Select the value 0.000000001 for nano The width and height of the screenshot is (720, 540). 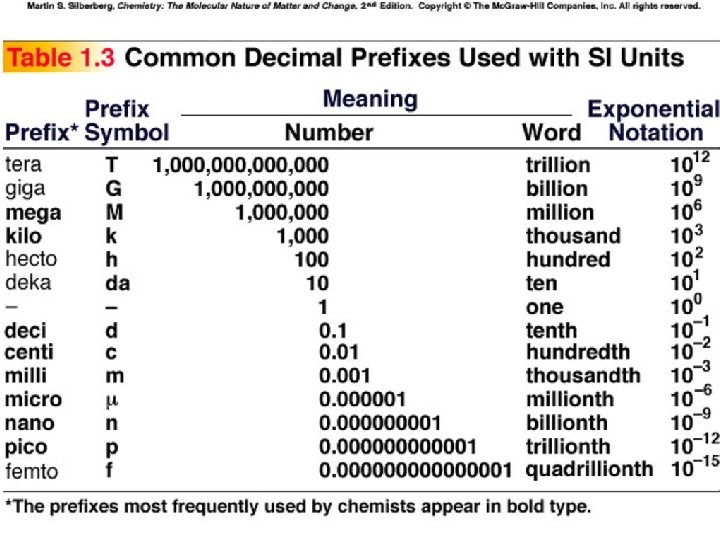click(380, 423)
